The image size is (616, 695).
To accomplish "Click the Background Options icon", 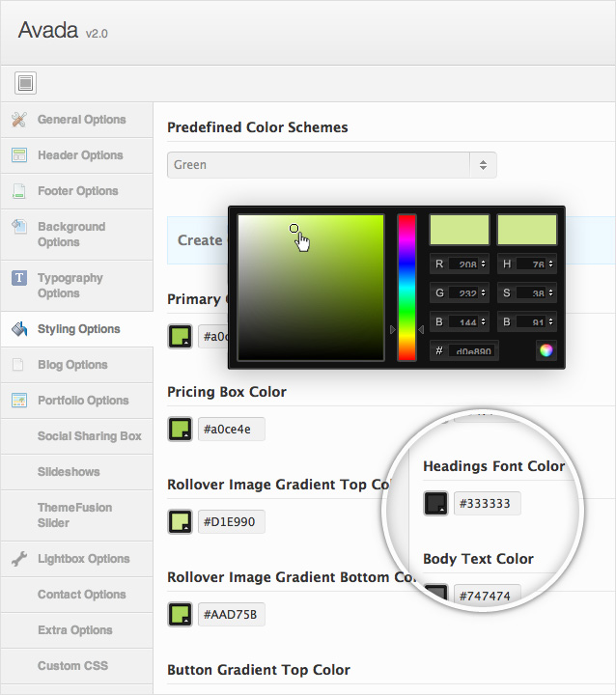I will (19, 227).
